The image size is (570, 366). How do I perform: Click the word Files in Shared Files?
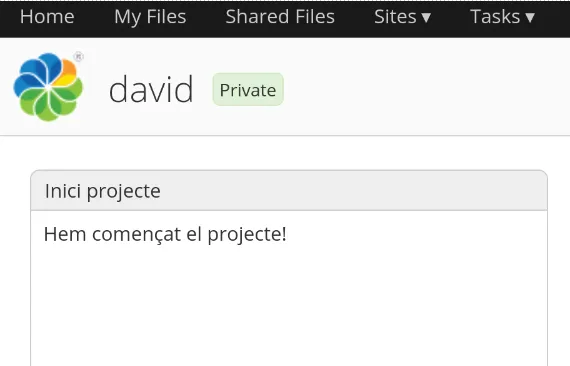pos(315,17)
